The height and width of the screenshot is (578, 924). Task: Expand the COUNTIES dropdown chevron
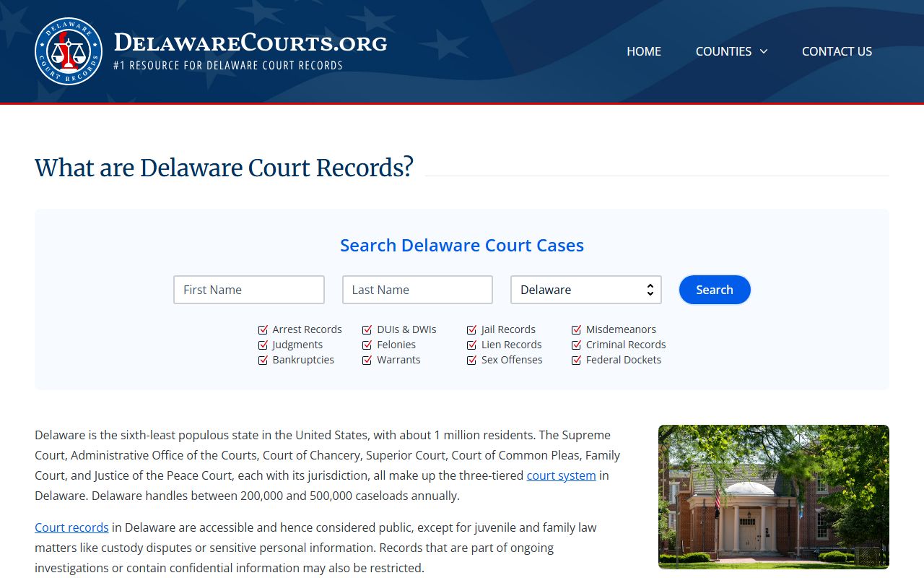coord(763,51)
